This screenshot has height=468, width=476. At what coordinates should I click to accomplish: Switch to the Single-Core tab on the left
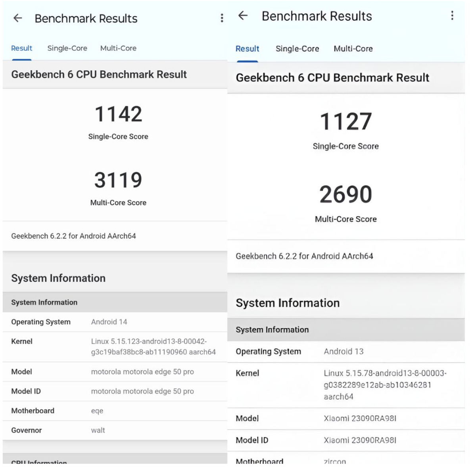(67, 48)
